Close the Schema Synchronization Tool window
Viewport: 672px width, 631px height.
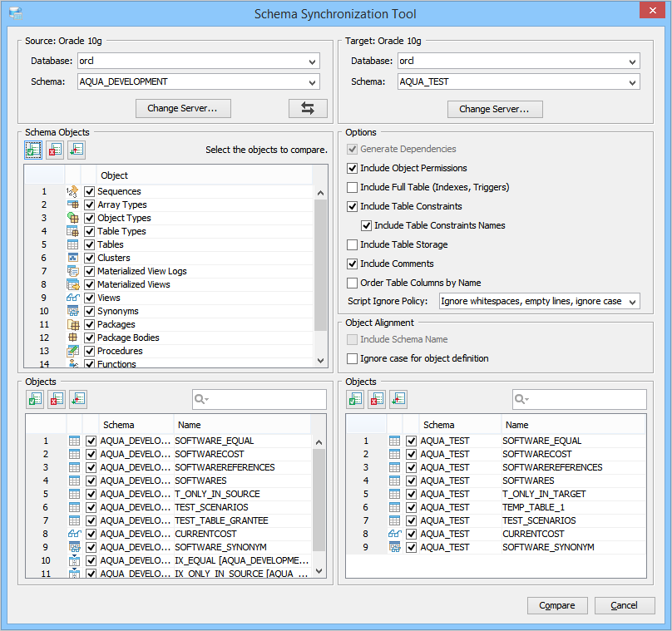click(x=652, y=10)
